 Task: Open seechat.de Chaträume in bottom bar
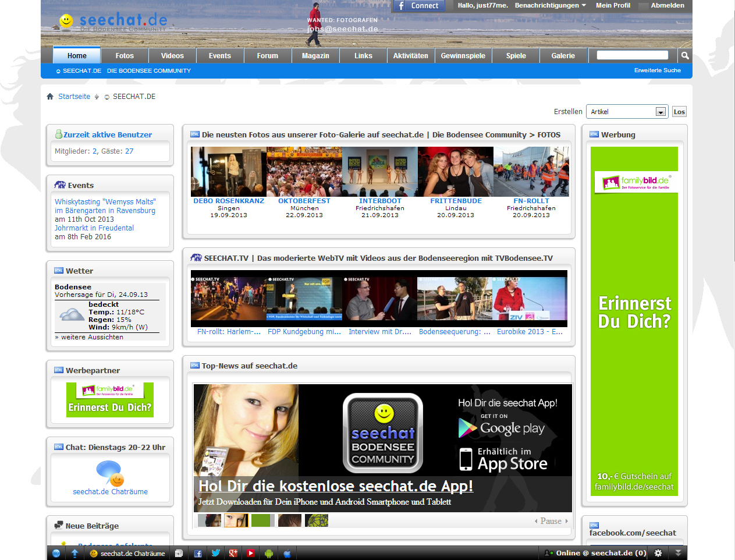127,554
